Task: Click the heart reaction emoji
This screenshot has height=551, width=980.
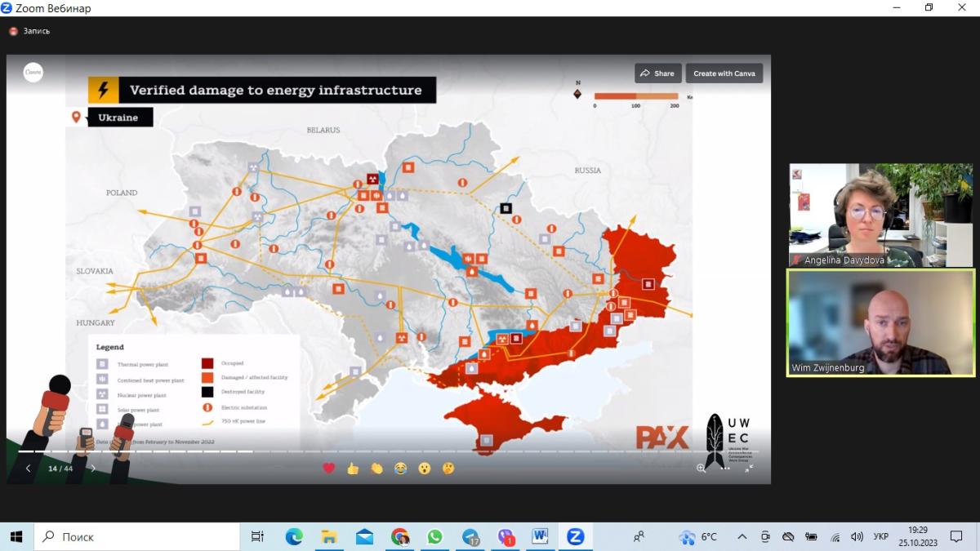Action: pos(329,469)
